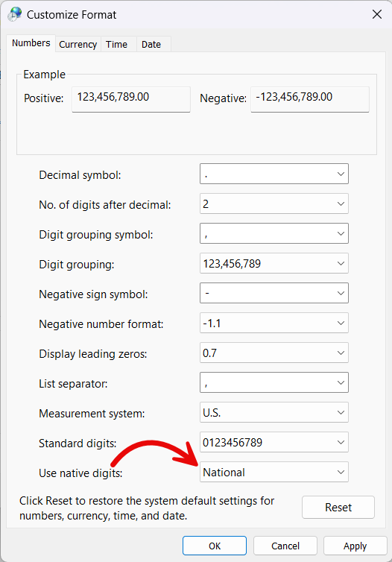The width and height of the screenshot is (392, 562).
Task: Open the Standard digits dropdown
Action: pyautogui.click(x=274, y=442)
